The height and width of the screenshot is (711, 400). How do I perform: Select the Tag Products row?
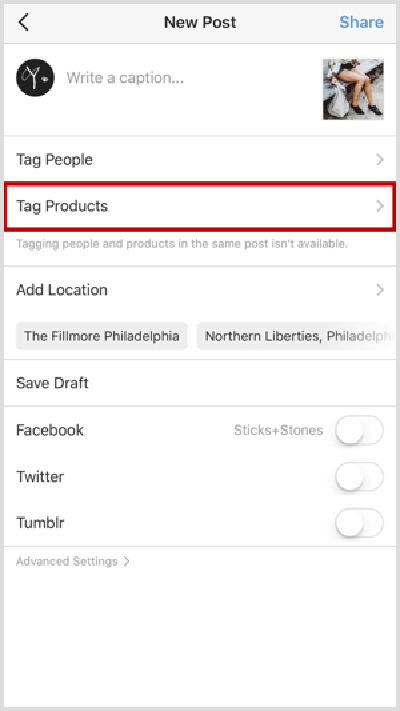[x=200, y=206]
